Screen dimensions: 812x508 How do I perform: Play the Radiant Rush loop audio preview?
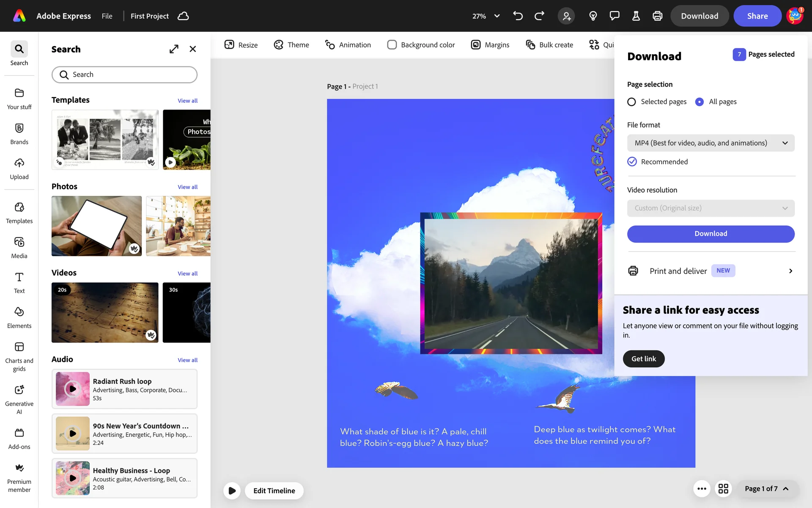click(73, 389)
